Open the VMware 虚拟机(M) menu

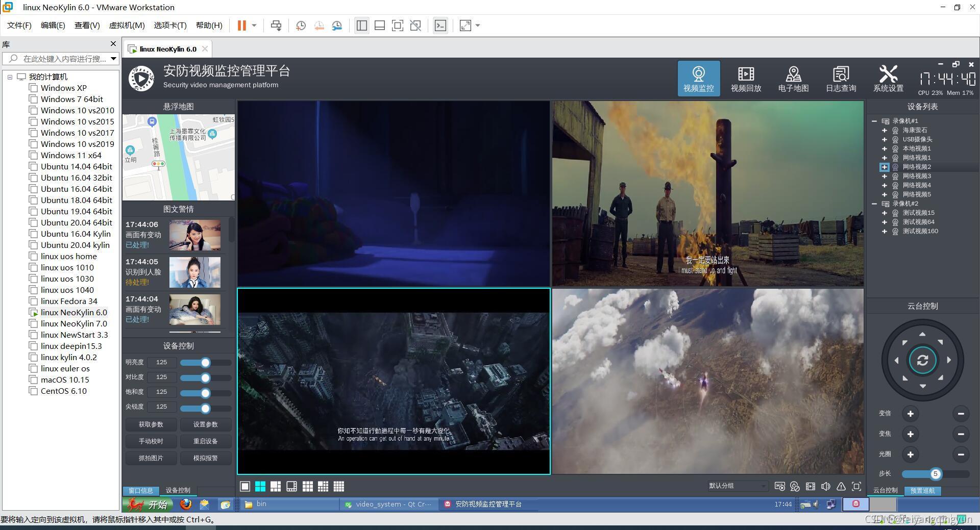(127, 26)
